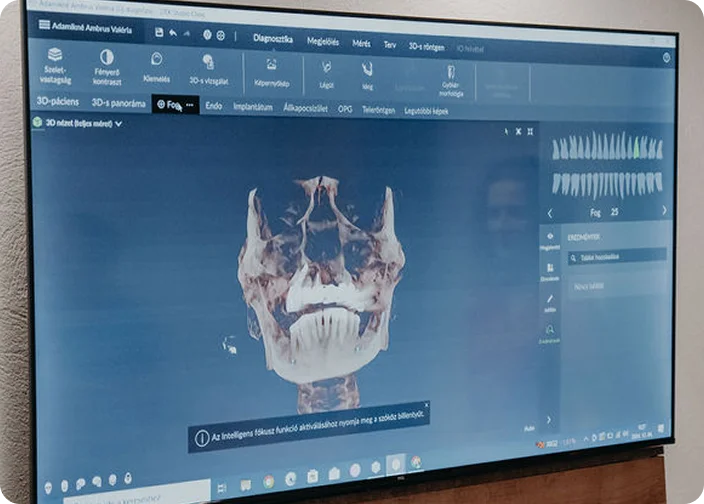
Task: Expand the 3D nézet view dropdown
Action: tap(119, 124)
